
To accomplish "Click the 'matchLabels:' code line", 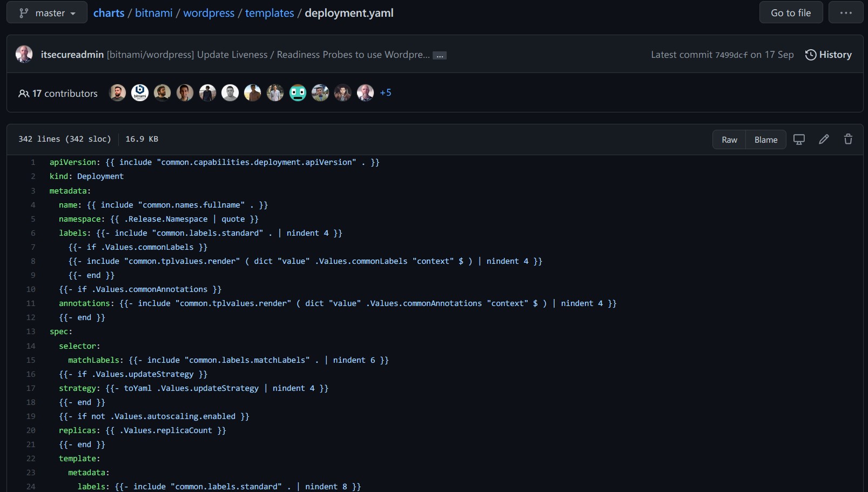I will point(228,360).
